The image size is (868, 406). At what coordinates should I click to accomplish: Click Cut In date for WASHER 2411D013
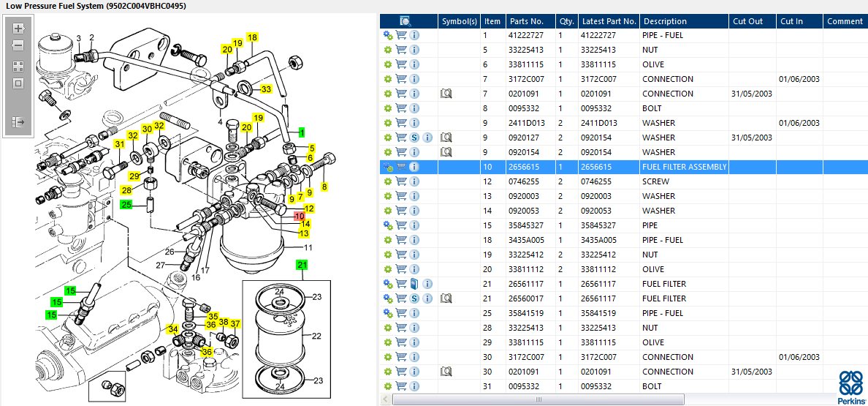[x=799, y=123]
